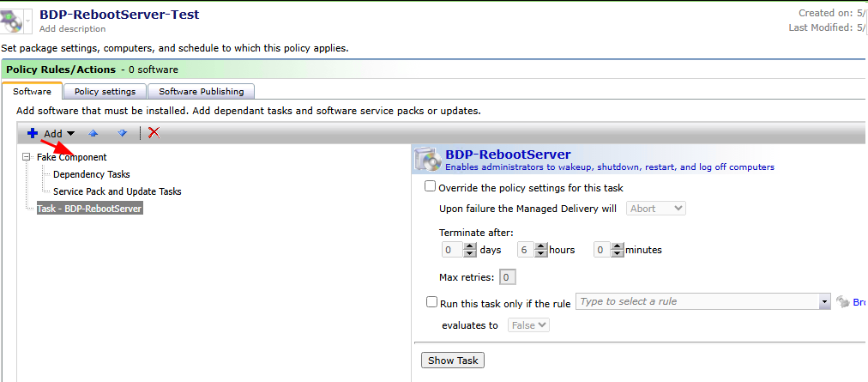This screenshot has height=382, width=868.
Task: Increase the minutes stepper value
Action: (618, 246)
